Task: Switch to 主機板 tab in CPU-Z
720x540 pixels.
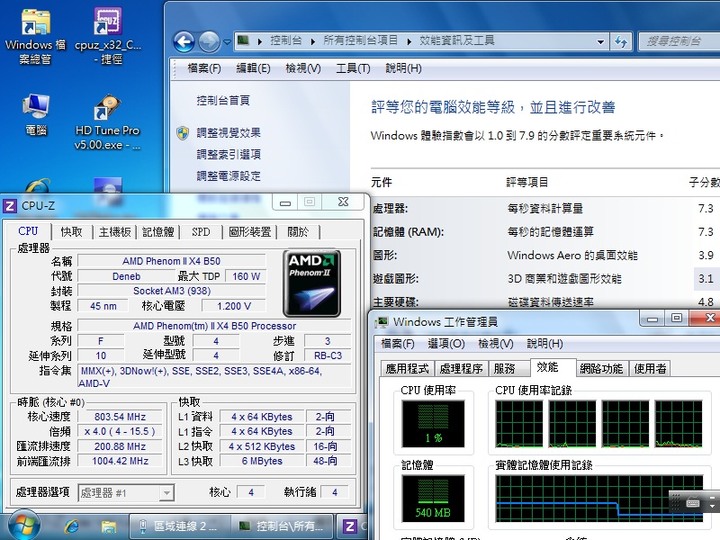Action: [115, 232]
